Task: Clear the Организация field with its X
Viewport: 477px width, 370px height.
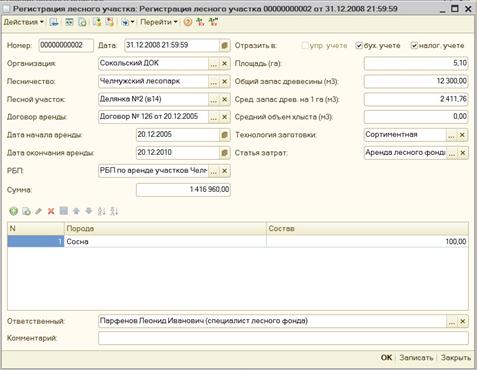Action: [x=225, y=63]
